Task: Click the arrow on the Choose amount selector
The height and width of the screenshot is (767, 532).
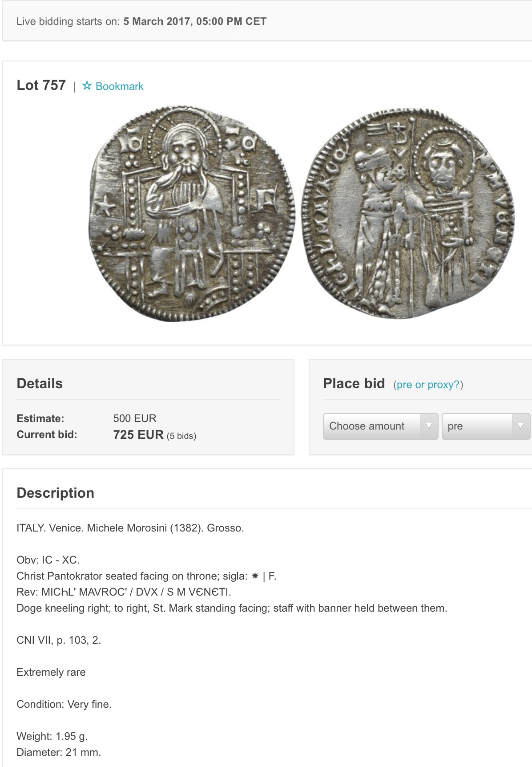Action: point(429,426)
